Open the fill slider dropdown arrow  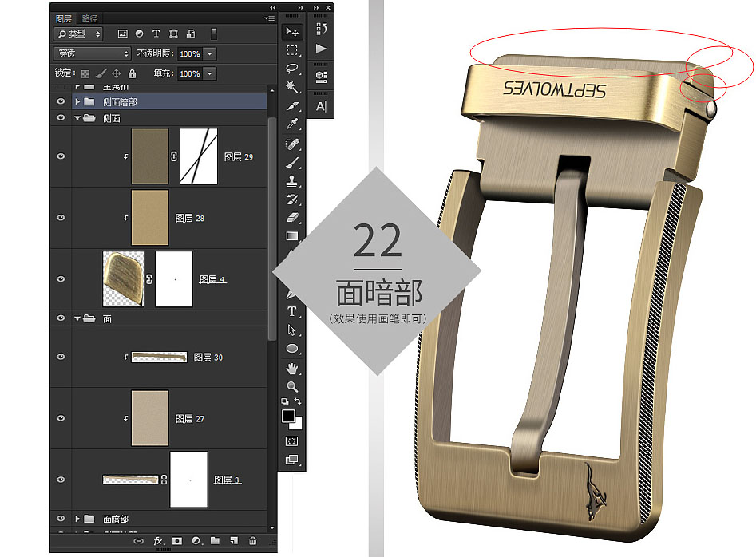tap(210, 73)
